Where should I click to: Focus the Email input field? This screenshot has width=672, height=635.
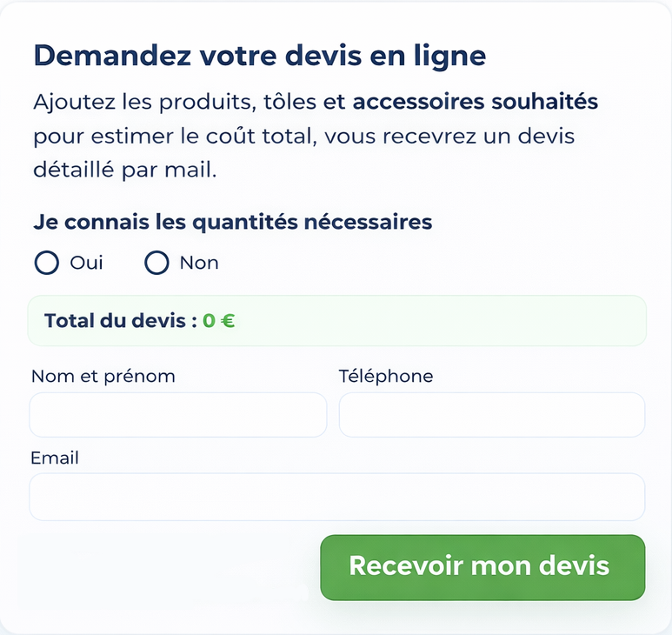click(337, 497)
